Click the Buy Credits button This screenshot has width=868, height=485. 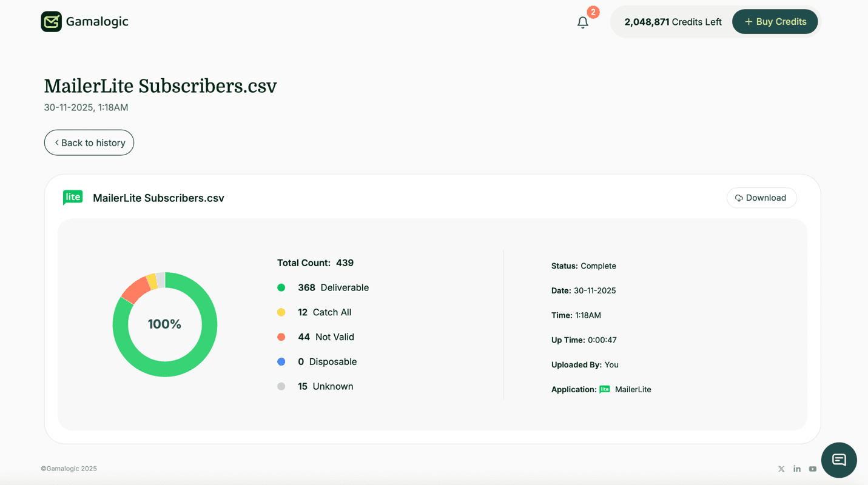click(775, 21)
